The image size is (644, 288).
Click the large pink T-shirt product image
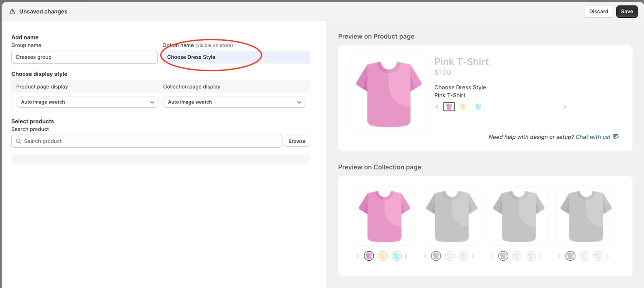coord(389,93)
